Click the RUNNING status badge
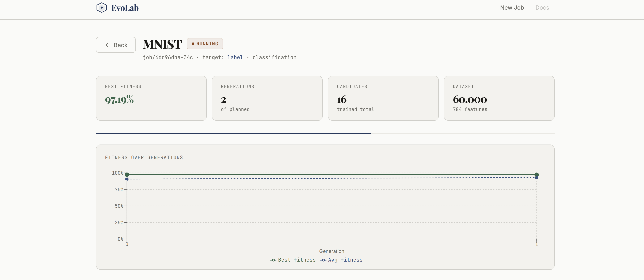 (x=205, y=44)
